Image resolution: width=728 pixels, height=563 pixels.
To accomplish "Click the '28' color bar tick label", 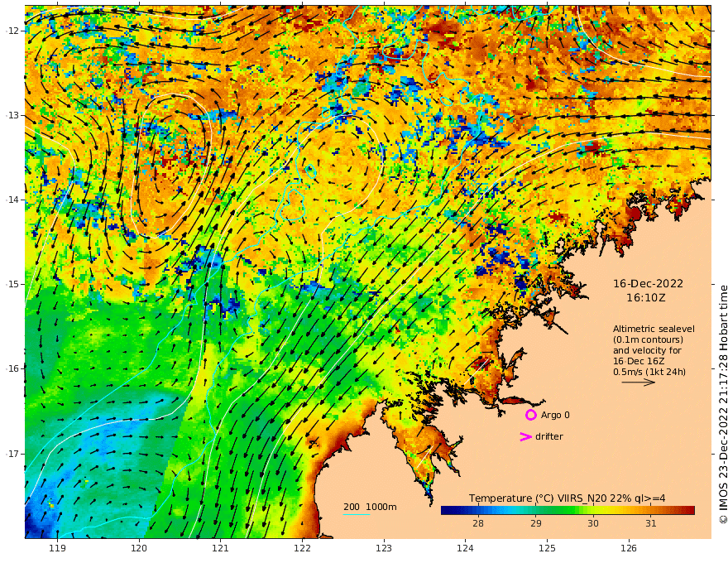I will [x=478, y=523].
